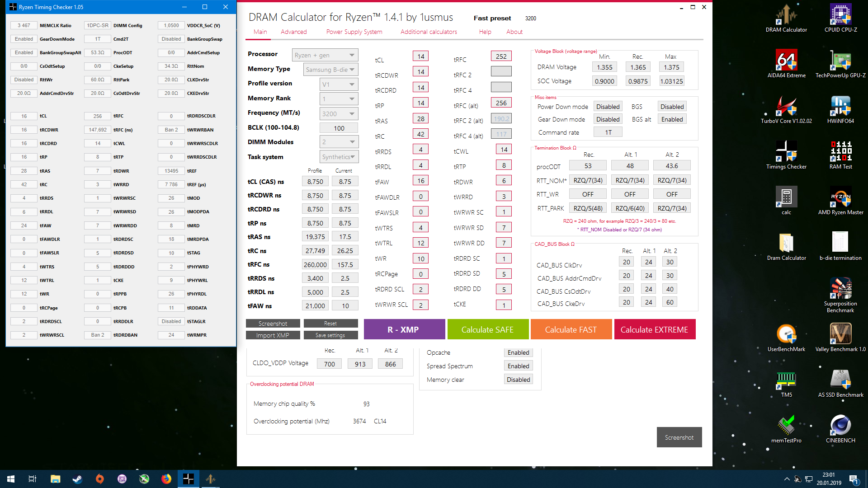
Task: Expand Frequency (MT/s) 3200 dropdown
Action: (x=339, y=114)
